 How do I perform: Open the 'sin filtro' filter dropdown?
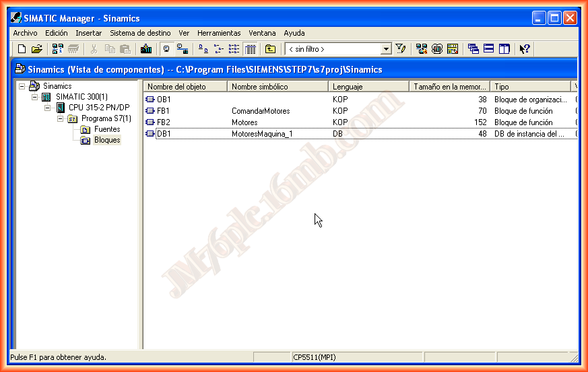(x=386, y=49)
